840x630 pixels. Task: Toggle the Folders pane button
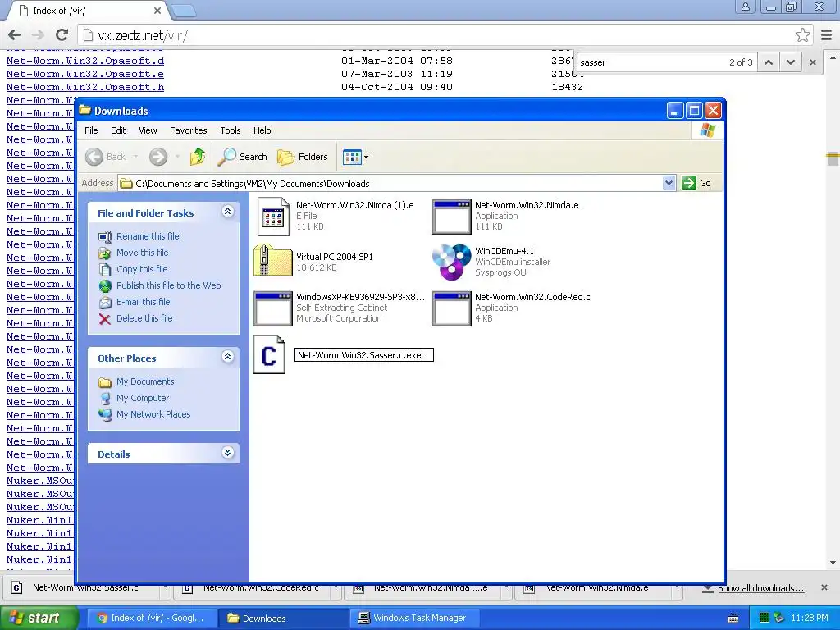pyautogui.click(x=303, y=157)
